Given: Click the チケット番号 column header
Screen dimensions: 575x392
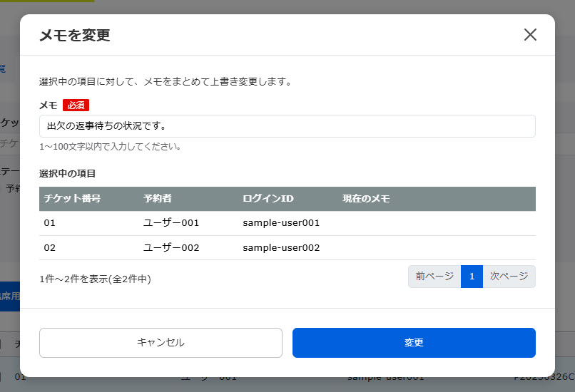Looking at the screenshot, I should click(72, 199).
